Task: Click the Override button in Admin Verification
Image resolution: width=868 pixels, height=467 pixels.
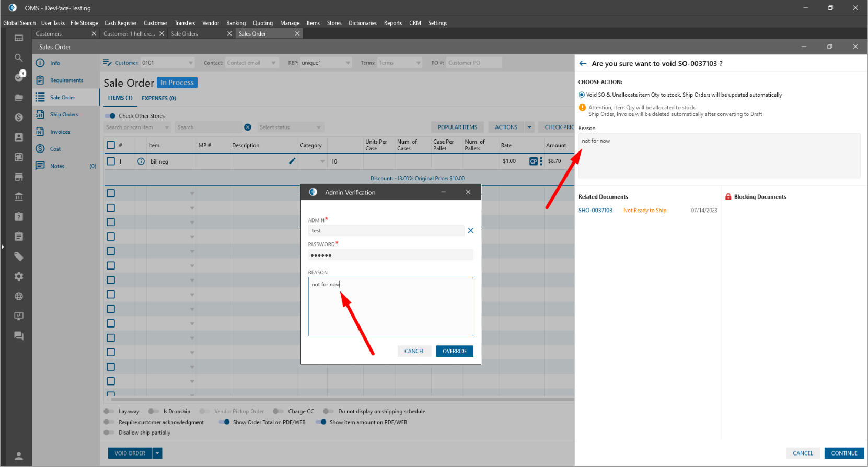Action: [455, 351]
